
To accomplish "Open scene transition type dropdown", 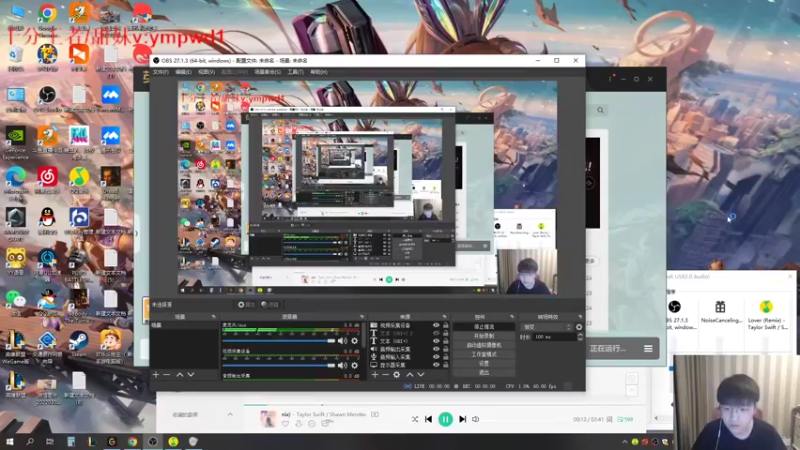I will click(546, 327).
